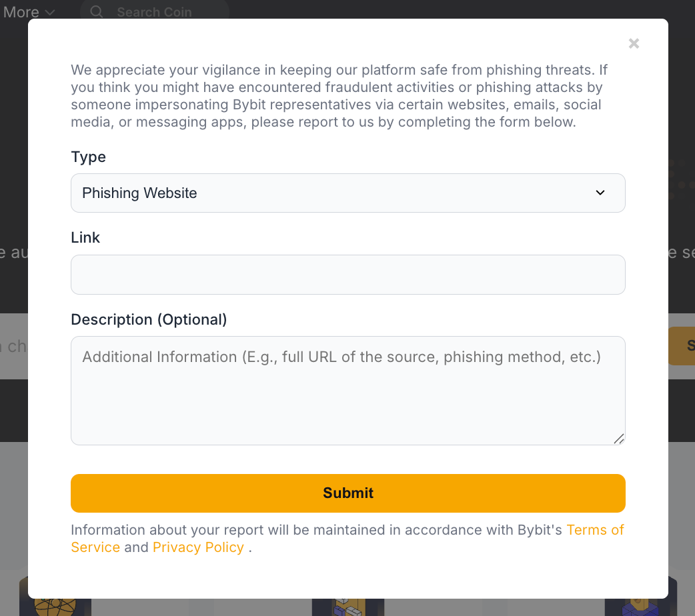Click the Link field label
Screen dimensions: 695x616
pos(85,237)
